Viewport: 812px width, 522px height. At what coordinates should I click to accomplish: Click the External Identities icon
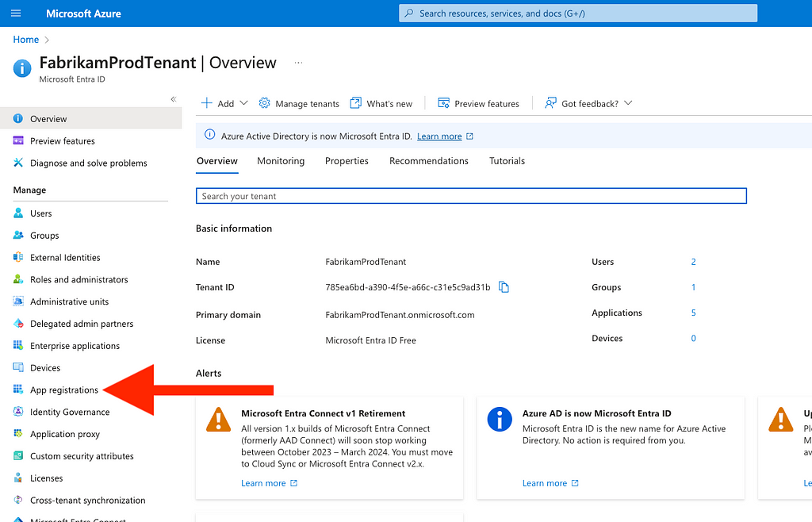[18, 257]
